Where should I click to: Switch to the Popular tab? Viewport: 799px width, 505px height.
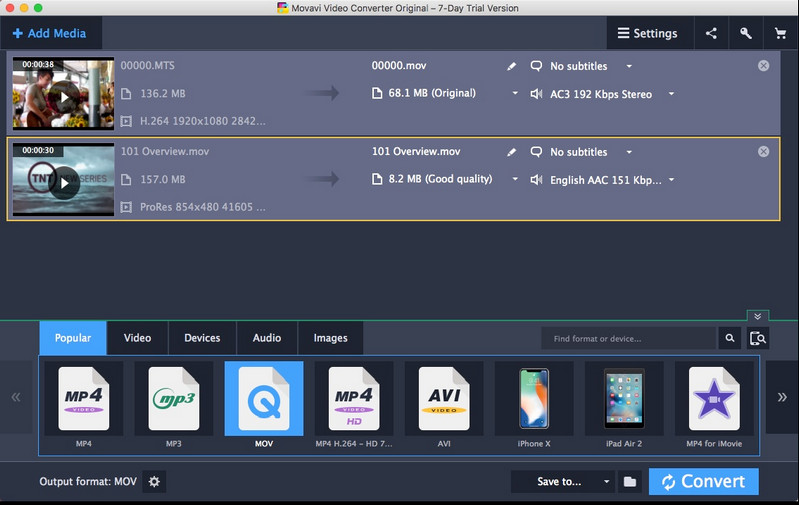tap(73, 338)
